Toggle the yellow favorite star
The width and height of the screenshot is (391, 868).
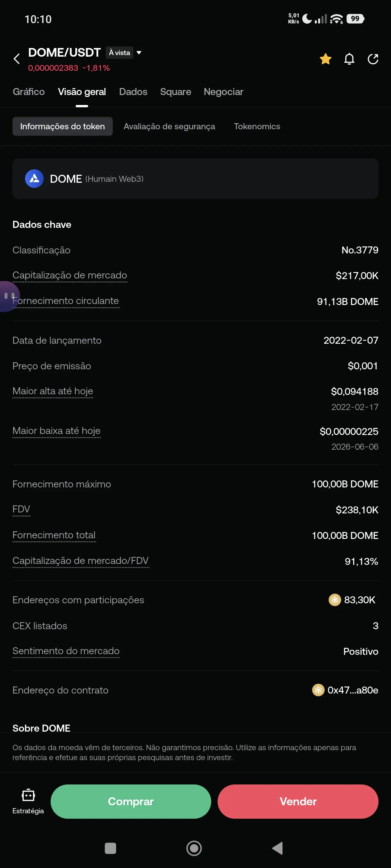click(x=325, y=59)
